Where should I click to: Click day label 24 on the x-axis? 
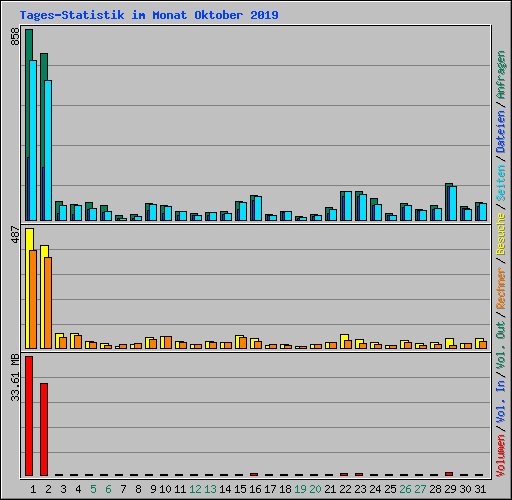pos(375,489)
